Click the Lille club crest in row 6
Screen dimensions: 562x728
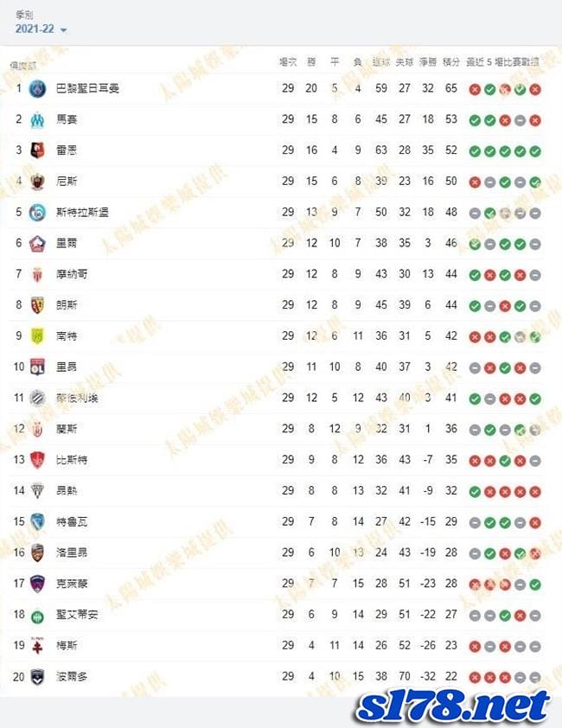[37, 243]
